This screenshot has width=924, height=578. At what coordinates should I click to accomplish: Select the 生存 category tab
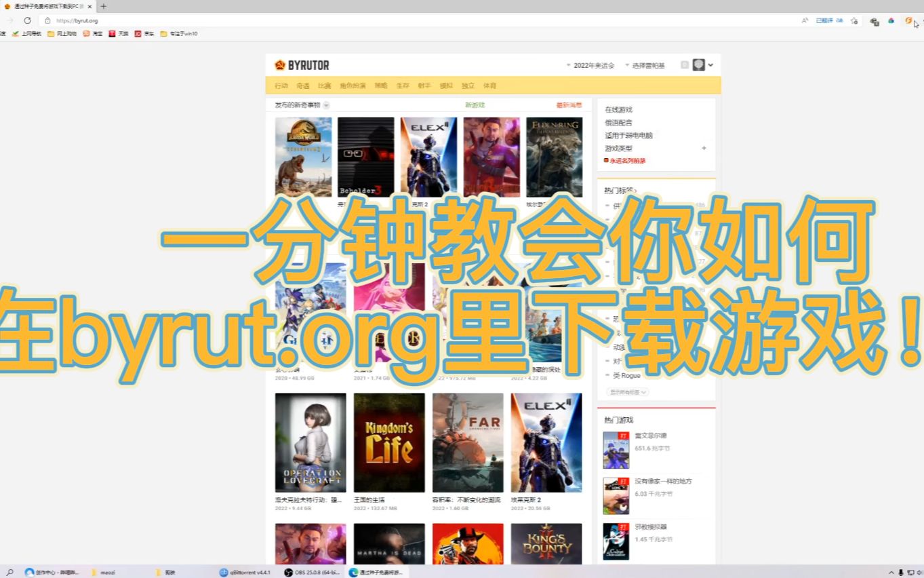pyautogui.click(x=403, y=86)
